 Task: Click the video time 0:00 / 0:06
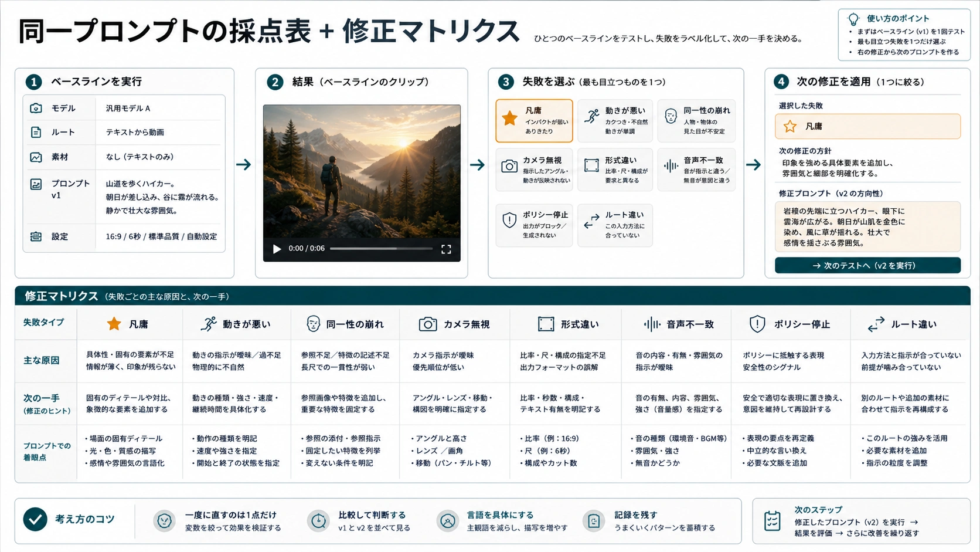coord(307,249)
